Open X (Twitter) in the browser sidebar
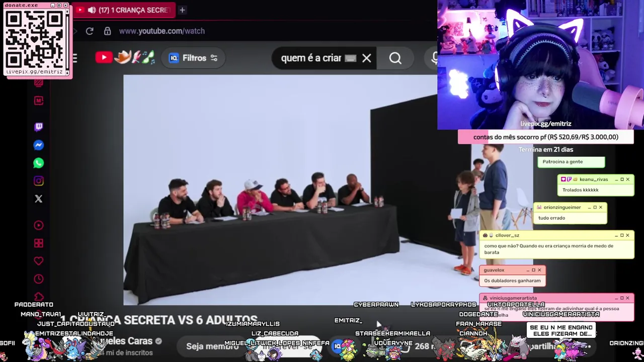The width and height of the screenshot is (644, 362). pos(39,199)
